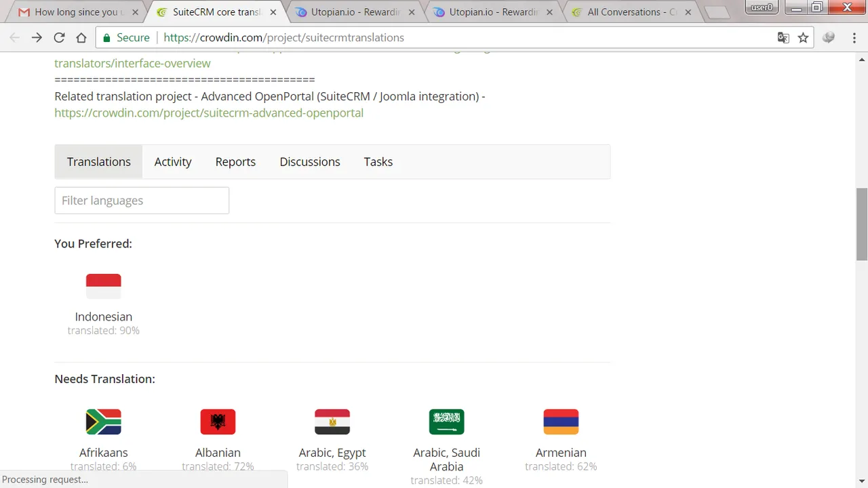The height and width of the screenshot is (488, 868).
Task: Select the Armenian flag
Action: (561, 422)
